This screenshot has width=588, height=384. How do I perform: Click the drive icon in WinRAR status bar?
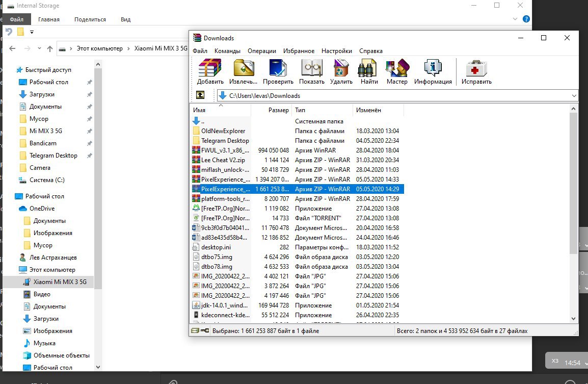(195, 330)
